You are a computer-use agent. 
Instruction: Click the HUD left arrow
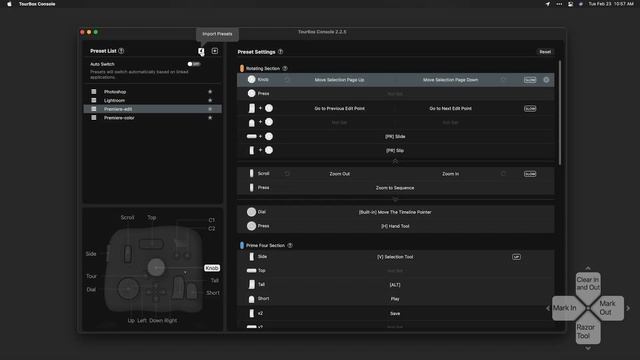tap(548, 308)
